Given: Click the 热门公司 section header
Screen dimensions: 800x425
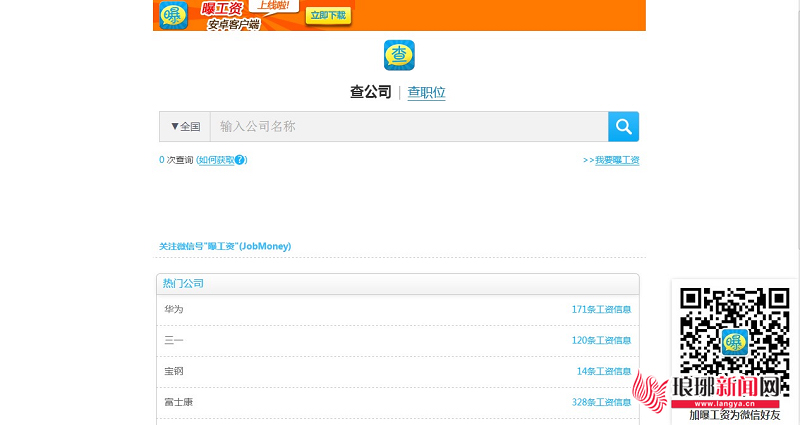Looking at the screenshot, I should pos(183,284).
